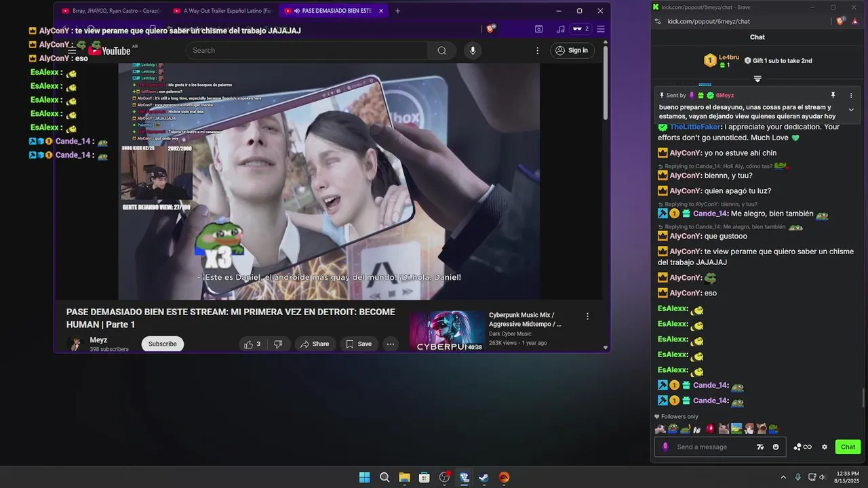Image resolution: width=868 pixels, height=488 pixels.
Task: Open the Brave hamburger menu
Action: coord(601,29)
